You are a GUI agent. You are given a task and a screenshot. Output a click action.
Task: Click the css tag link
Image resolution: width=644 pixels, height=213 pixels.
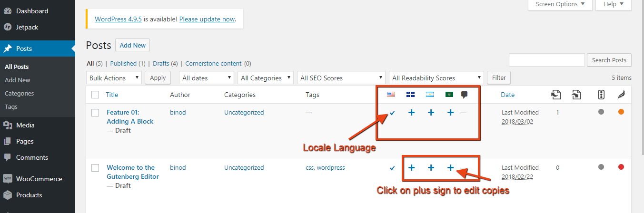(309, 167)
